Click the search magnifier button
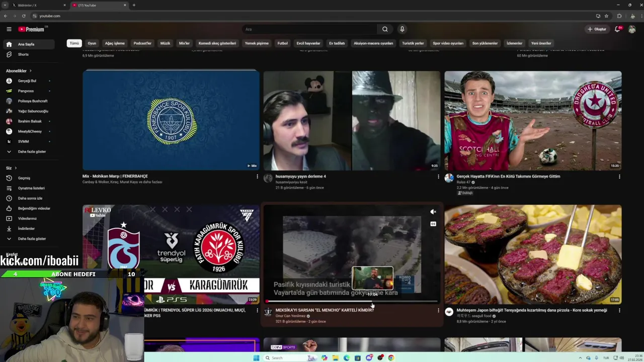The height and width of the screenshot is (362, 644). (385, 29)
